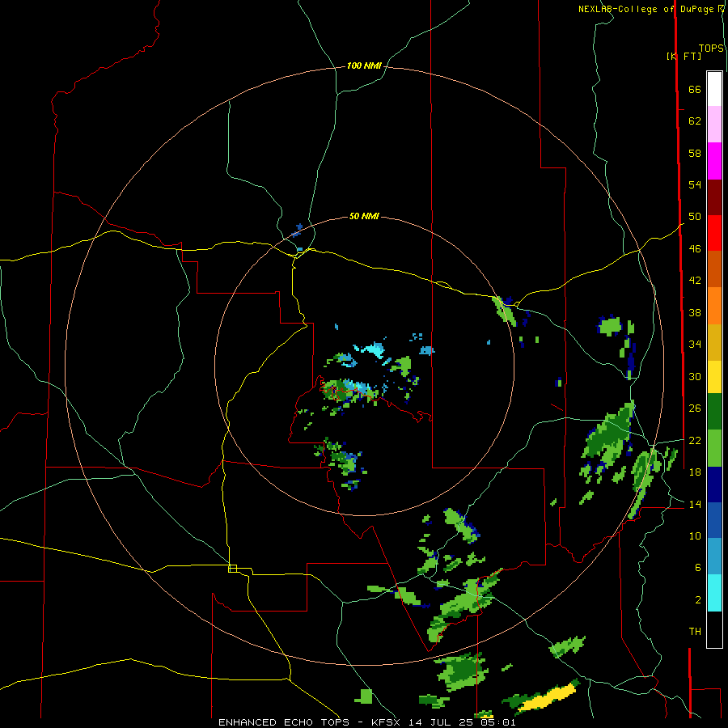Pick the yellow legend swatch

(714, 377)
